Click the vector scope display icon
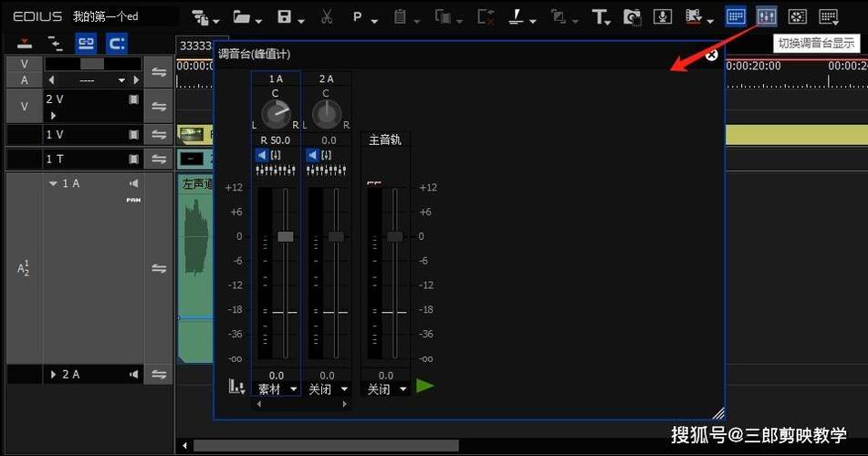The height and width of the screenshot is (456, 868). [797, 16]
